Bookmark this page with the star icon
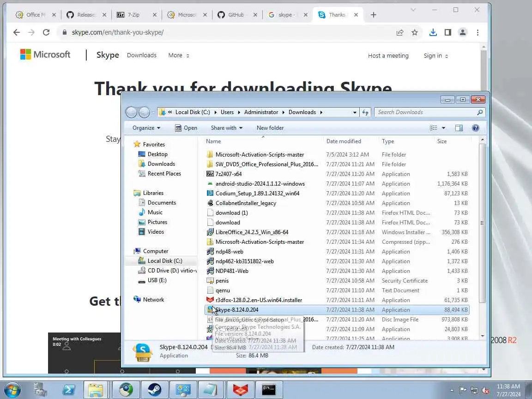532x399 pixels. (415, 33)
